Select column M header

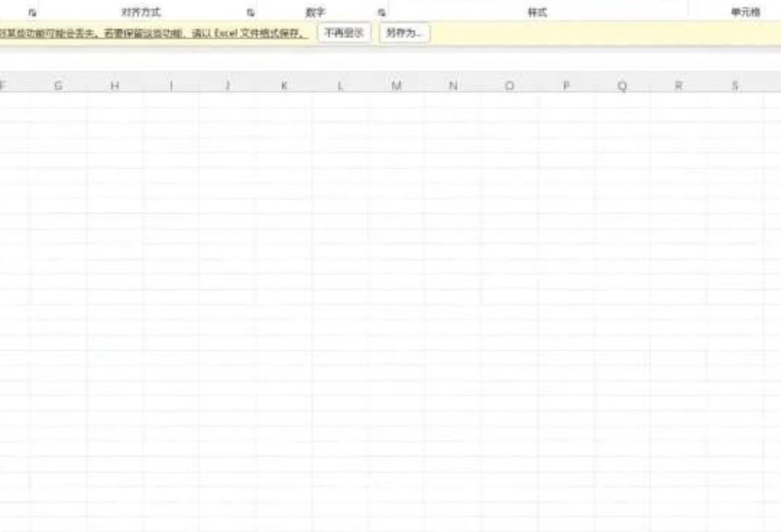coord(397,86)
